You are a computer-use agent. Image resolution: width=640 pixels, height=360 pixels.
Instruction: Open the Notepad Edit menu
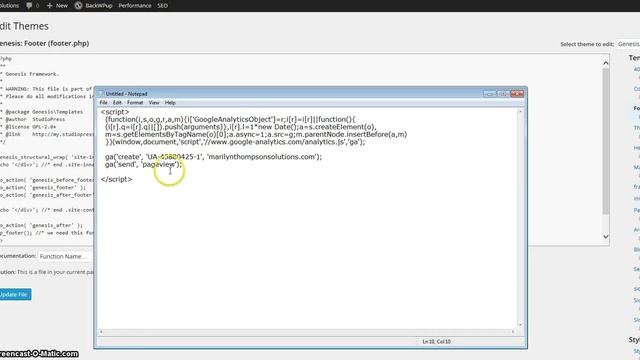117,103
